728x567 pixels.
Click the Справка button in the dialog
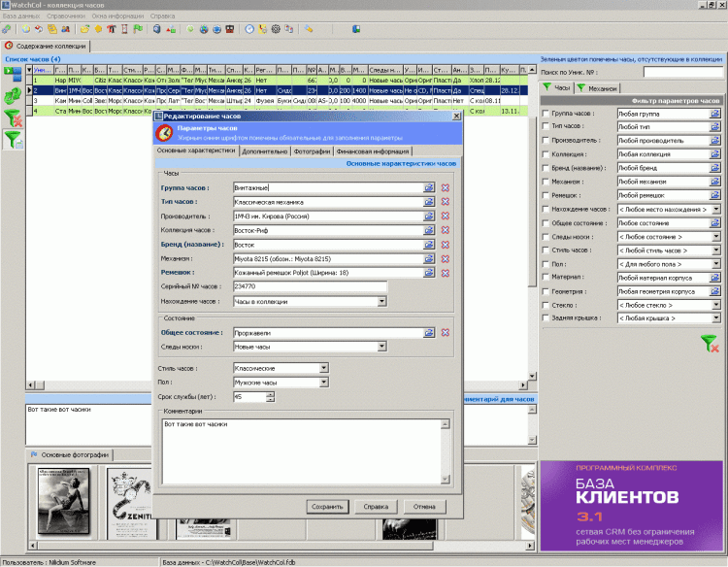click(x=376, y=507)
